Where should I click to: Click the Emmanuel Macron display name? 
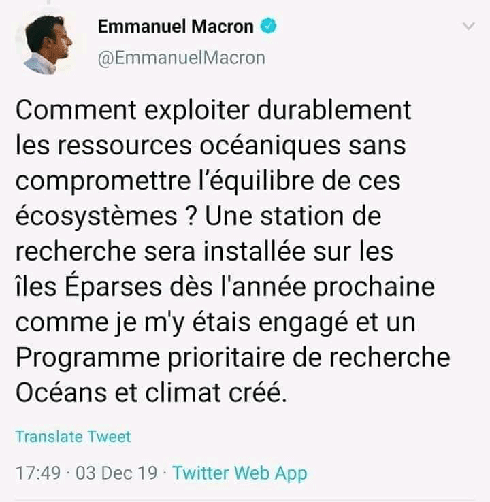tap(176, 27)
